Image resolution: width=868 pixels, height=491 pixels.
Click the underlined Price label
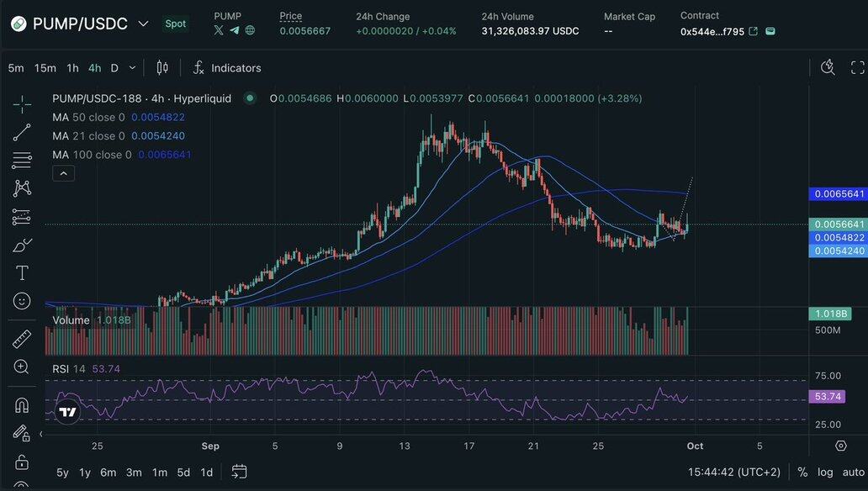[291, 16]
